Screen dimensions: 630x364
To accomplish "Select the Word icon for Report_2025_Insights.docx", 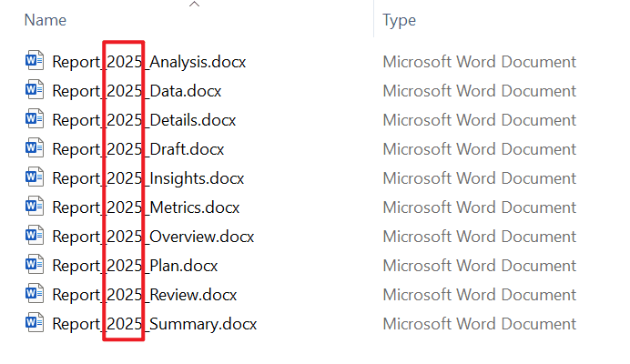I will click(x=35, y=177).
